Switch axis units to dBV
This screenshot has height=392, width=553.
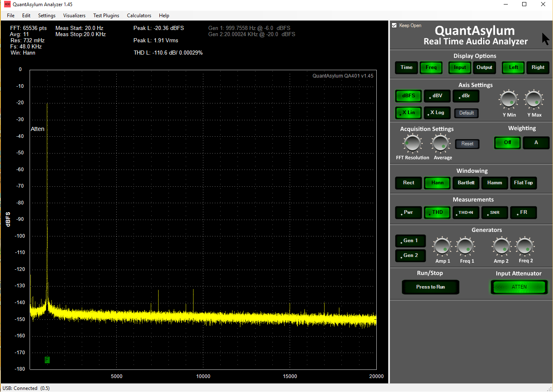[x=437, y=96]
